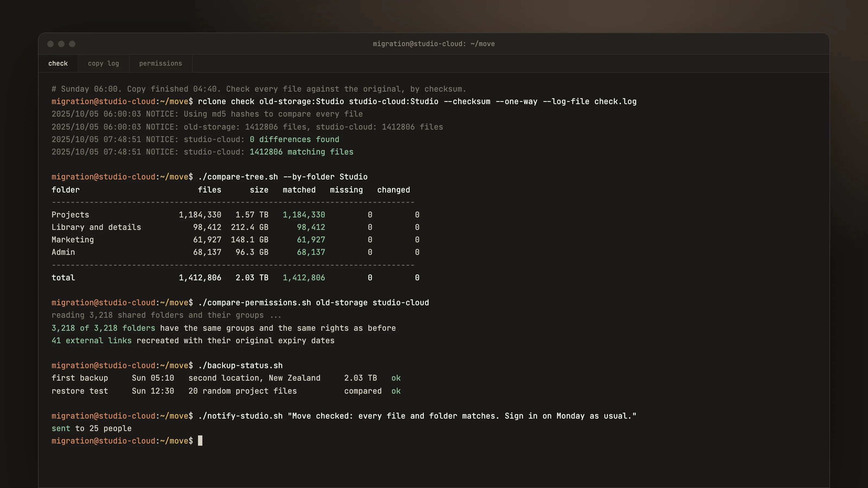Select the ./notify-studio.sh command line
The width and height of the screenshot is (868, 488).
pyautogui.click(x=344, y=416)
